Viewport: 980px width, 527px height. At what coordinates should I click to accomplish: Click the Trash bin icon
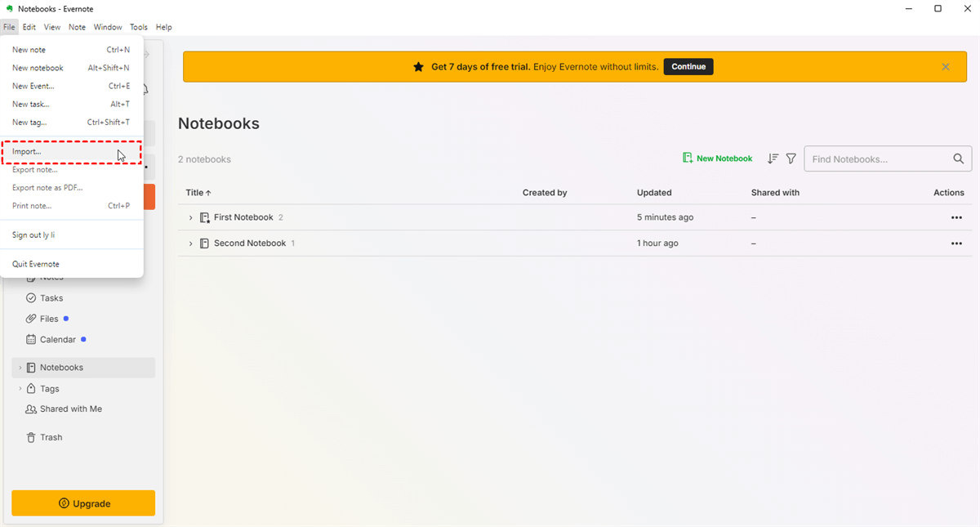(x=31, y=437)
